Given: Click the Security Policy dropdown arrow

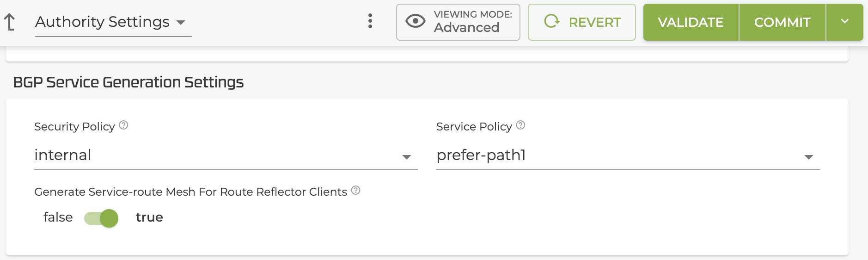Looking at the screenshot, I should coord(407,157).
